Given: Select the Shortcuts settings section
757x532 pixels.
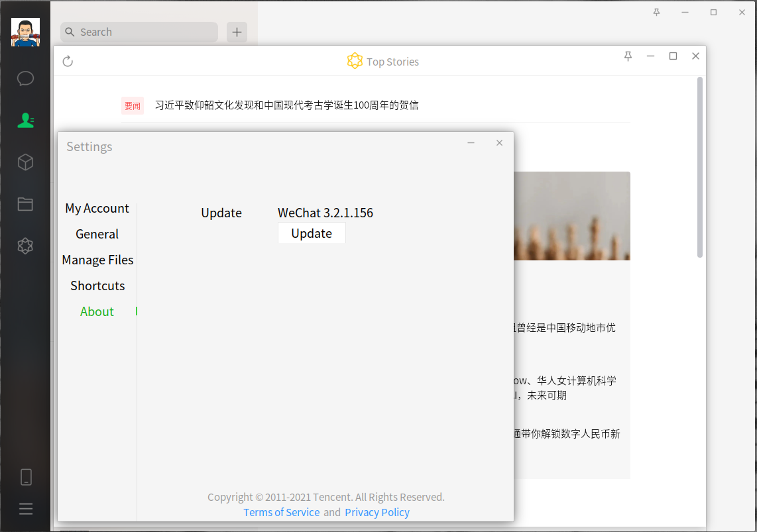Looking at the screenshot, I should tap(97, 286).
